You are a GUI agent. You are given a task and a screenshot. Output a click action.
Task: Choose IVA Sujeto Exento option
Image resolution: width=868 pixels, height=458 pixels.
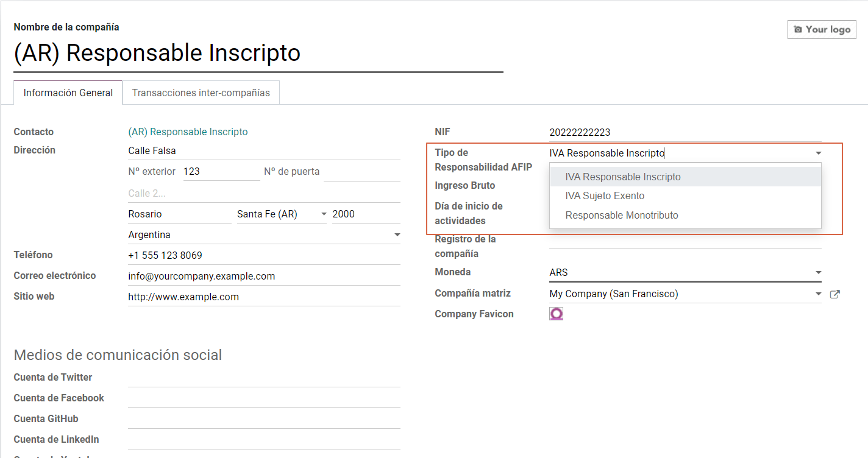605,196
